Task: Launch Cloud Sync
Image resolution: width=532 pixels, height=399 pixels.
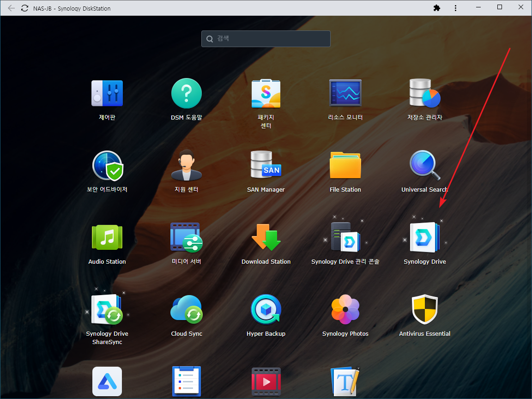Action: (x=187, y=309)
